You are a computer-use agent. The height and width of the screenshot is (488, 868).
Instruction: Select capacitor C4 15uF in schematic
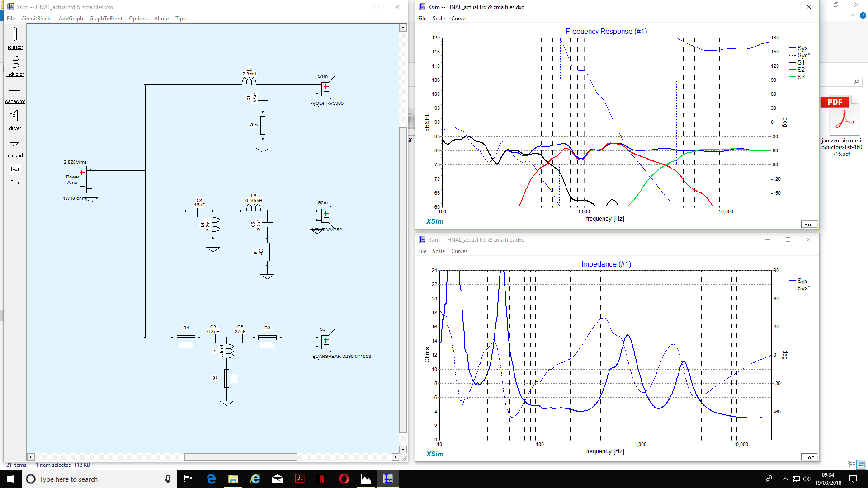coord(199,211)
